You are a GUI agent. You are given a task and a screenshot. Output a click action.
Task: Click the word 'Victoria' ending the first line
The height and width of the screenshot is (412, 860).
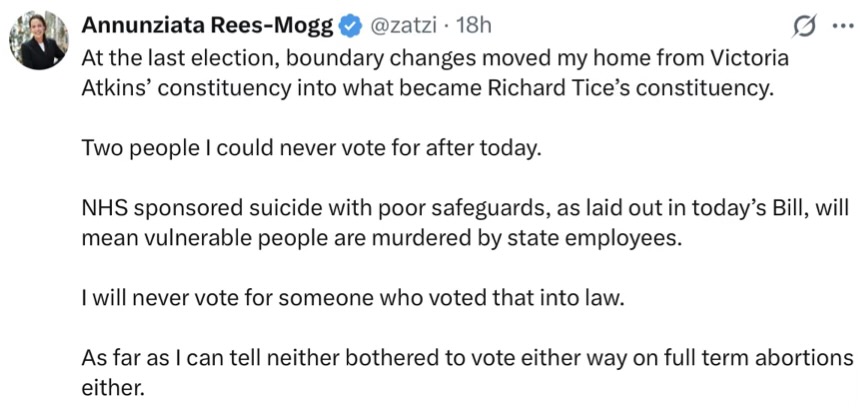(x=750, y=58)
